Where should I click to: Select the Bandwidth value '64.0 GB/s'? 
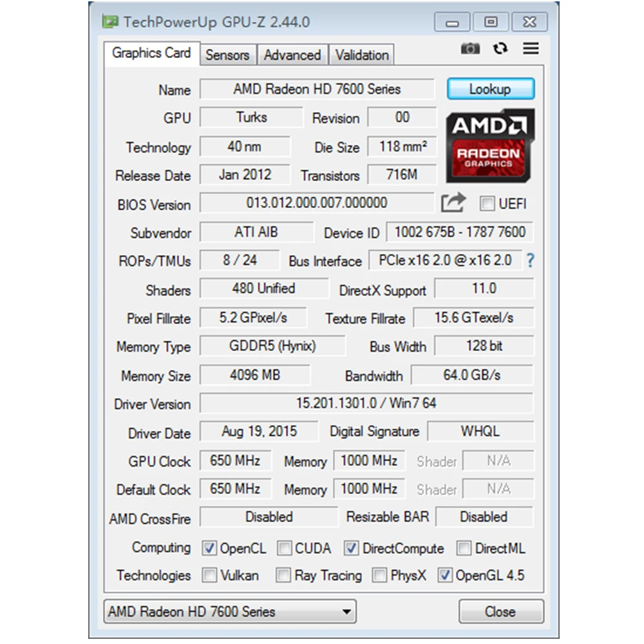tap(472, 375)
